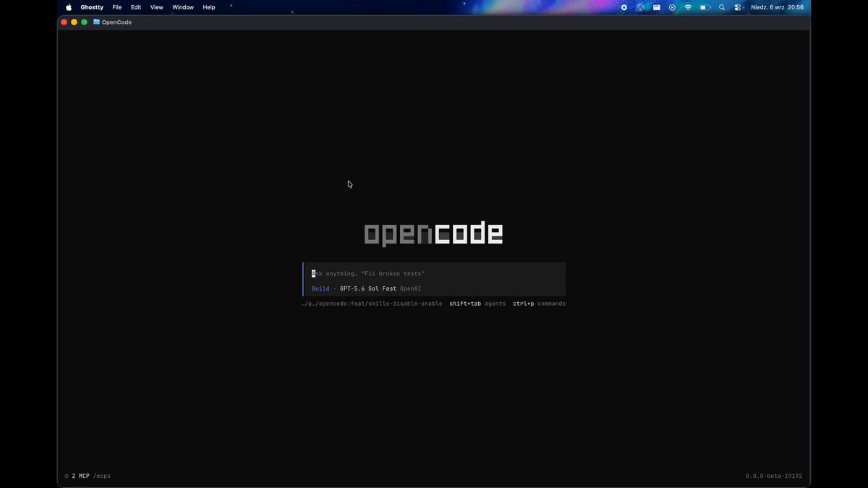Viewport: 868px width, 488px height.
Task: Click the /mcps command text
Action: pyautogui.click(x=102, y=476)
